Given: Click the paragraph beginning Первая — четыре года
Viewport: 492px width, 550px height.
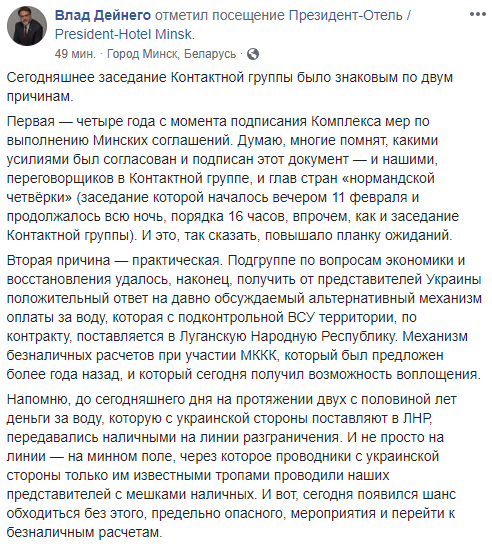Looking at the screenshot, I should (232, 178).
